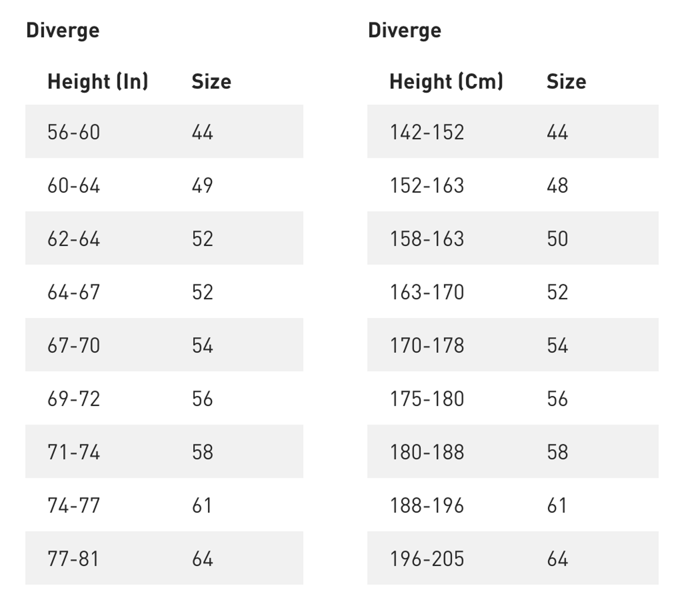Click the 170-178 cm height cell
This screenshot has width=692, height=616.
click(427, 345)
